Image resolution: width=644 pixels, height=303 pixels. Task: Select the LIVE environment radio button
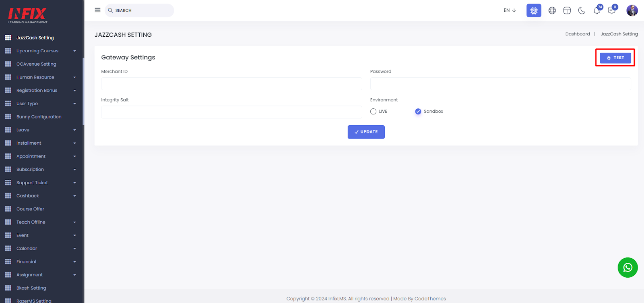[373, 112]
